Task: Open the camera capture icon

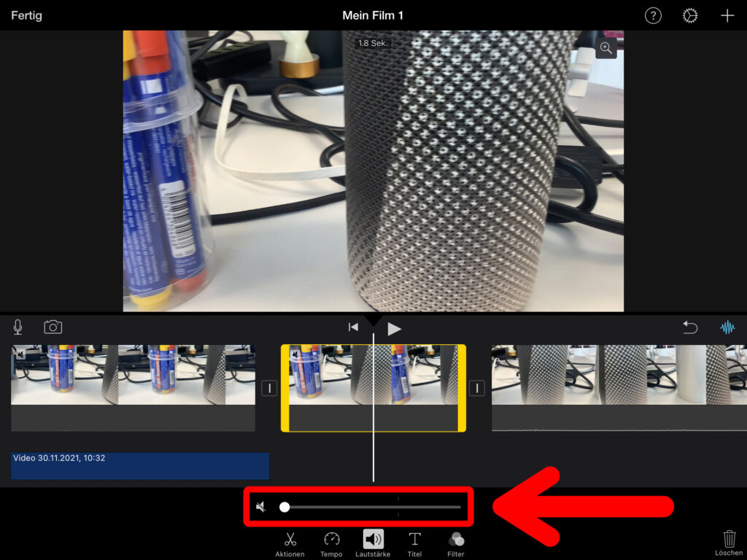Action: (53, 327)
